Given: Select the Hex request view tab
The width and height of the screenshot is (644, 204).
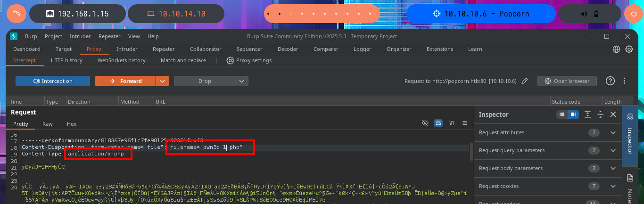Looking at the screenshot, I should point(71,124).
